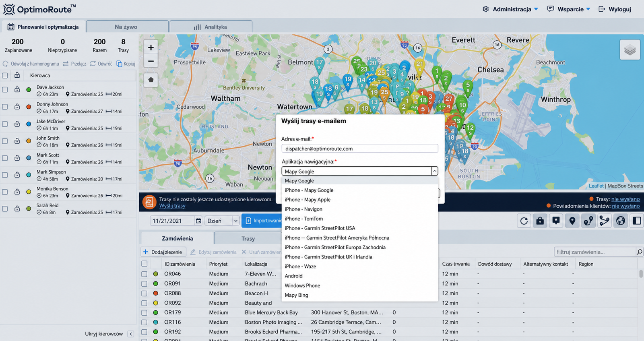Collapse drivers panel with Ukryj kierowców arrow
644x341 pixels.
(x=130, y=334)
